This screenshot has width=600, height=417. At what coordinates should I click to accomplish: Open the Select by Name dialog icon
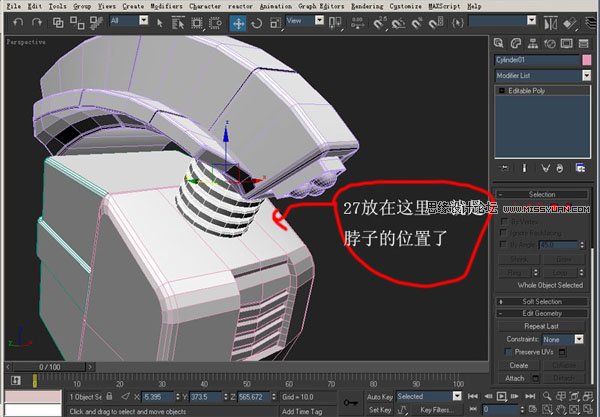click(x=178, y=23)
